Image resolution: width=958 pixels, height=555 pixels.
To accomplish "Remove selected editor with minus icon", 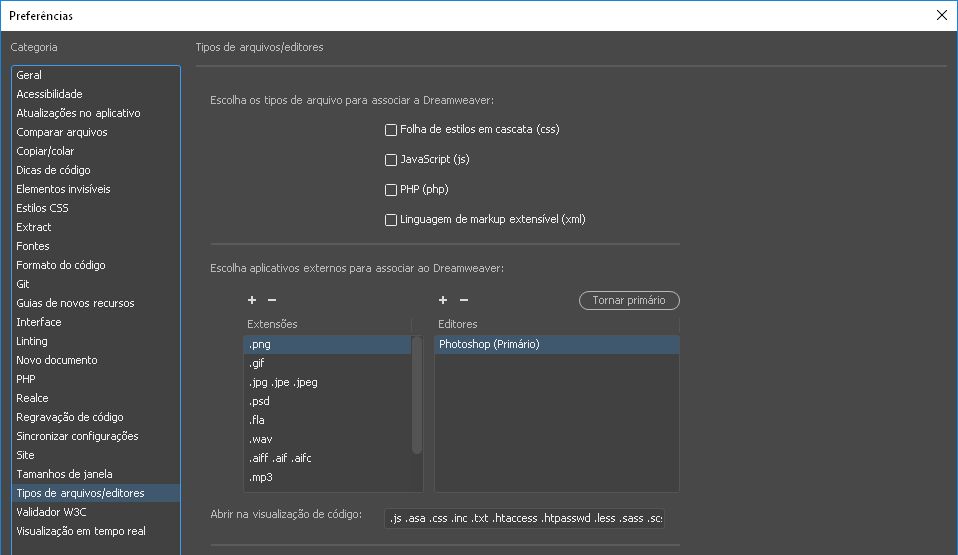I will (464, 300).
